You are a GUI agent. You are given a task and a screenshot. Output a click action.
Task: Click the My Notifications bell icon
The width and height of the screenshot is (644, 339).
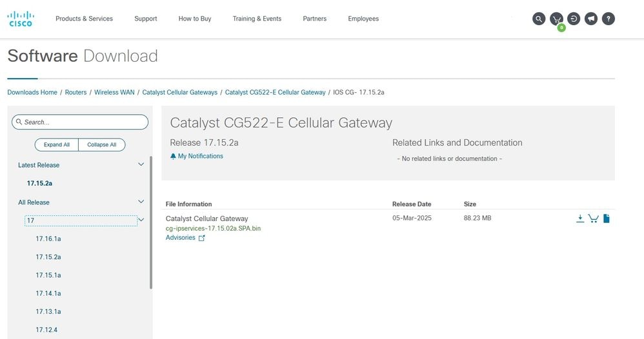tap(173, 157)
